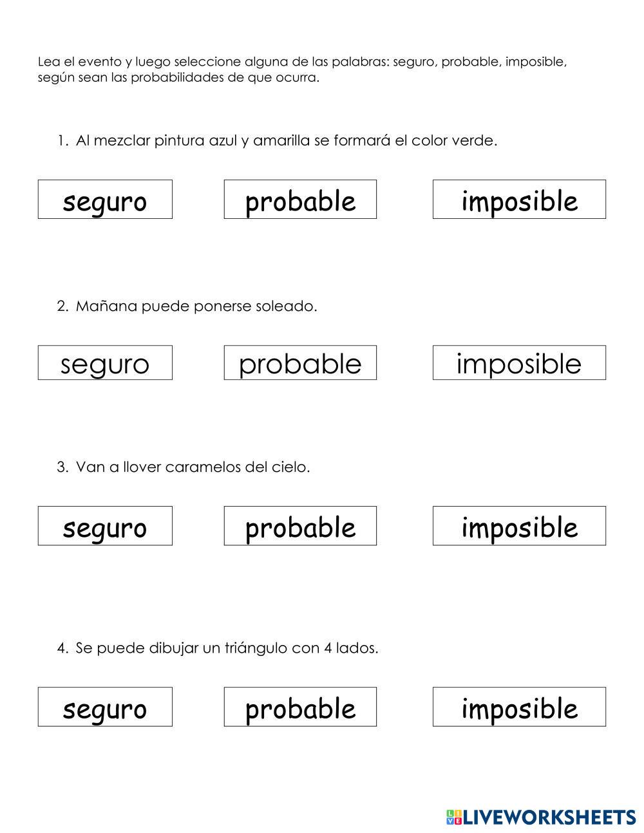Click the instruction line starting 'según sean las'
Image resolution: width=644 pixels, height=833 pixels.
point(178,78)
